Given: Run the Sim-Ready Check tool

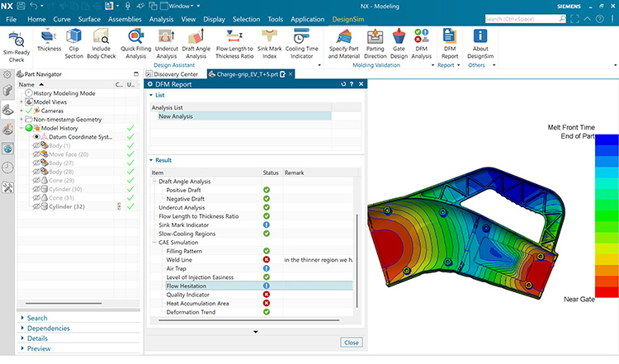Looking at the screenshot, I should [x=17, y=46].
